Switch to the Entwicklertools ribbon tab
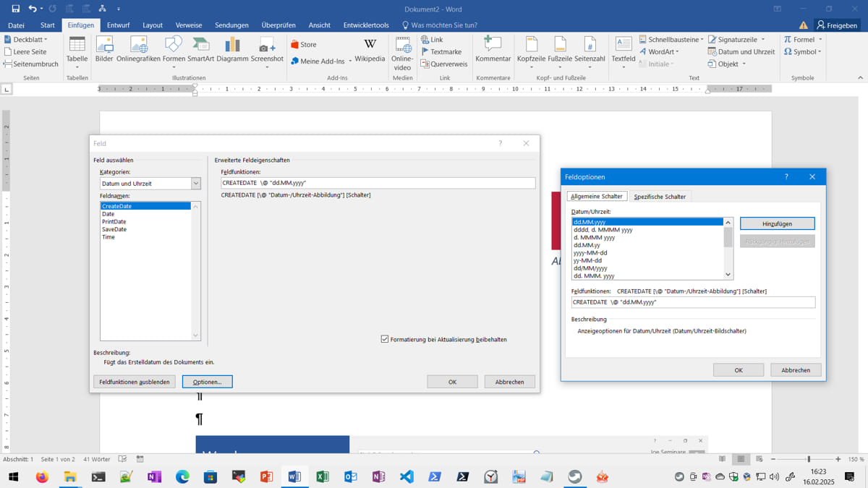This screenshot has width=868, height=488. pyautogui.click(x=366, y=25)
